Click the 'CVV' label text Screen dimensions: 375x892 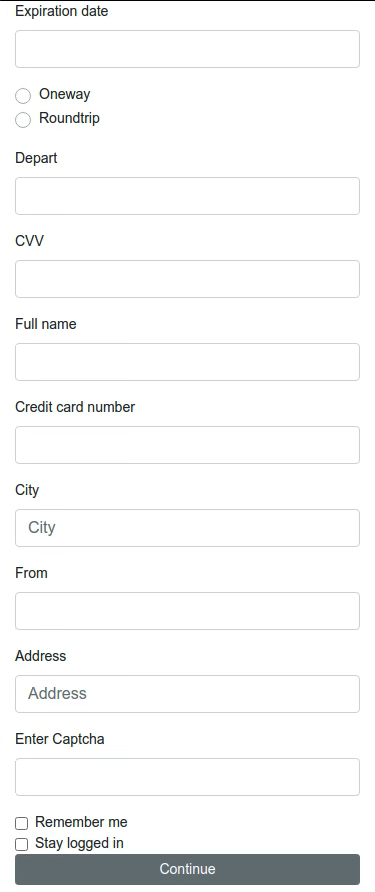point(29,241)
